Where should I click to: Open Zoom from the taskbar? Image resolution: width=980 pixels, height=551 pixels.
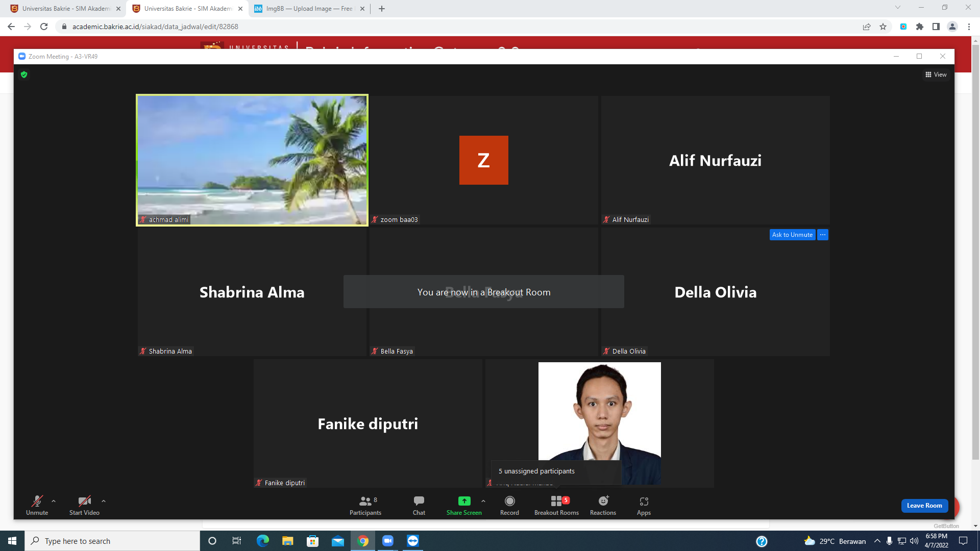(388, 541)
